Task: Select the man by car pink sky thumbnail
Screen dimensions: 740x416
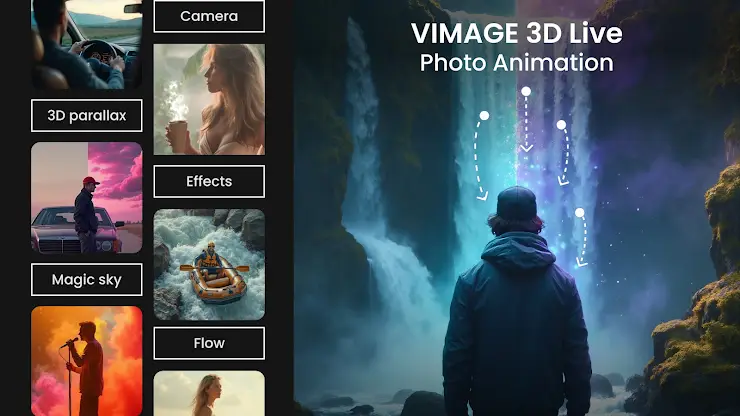Action: [x=87, y=198]
